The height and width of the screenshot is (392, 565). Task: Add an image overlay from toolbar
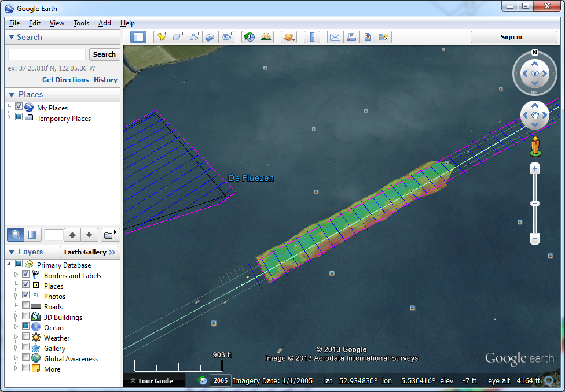[211, 37]
